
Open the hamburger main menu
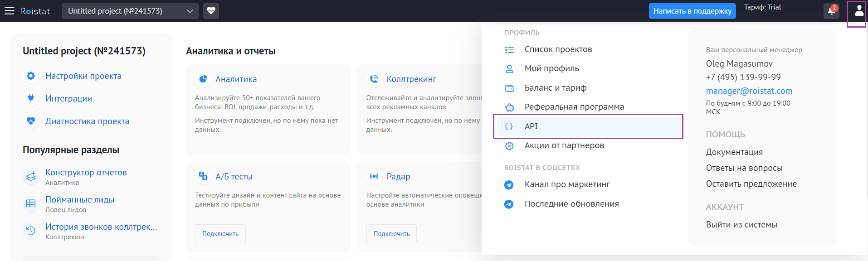(10, 11)
